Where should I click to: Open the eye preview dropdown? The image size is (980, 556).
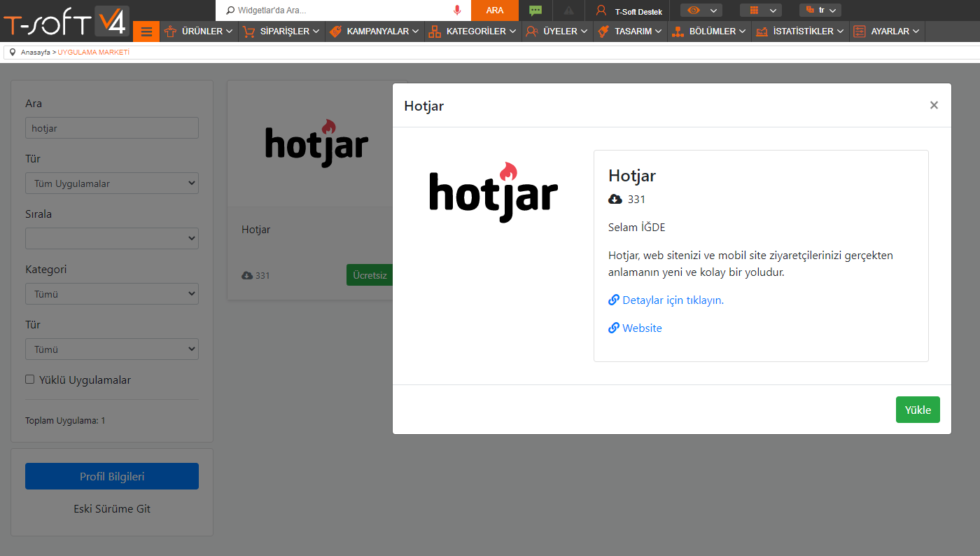pyautogui.click(x=701, y=11)
